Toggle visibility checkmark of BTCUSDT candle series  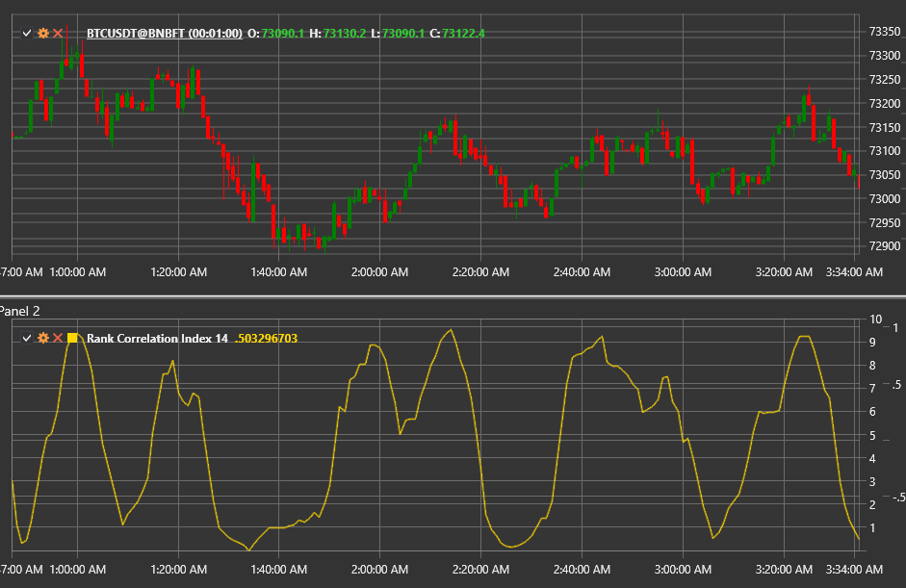(27, 34)
